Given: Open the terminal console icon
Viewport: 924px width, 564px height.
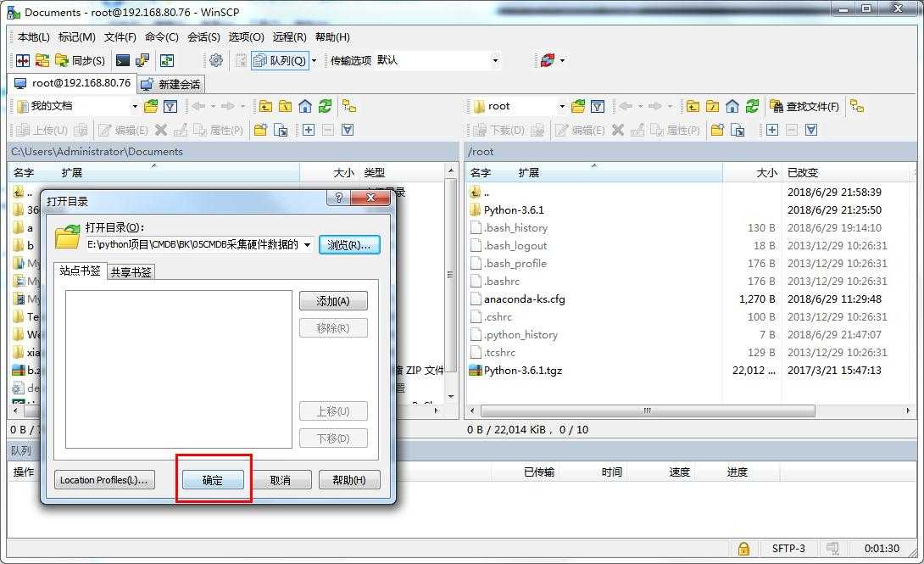Looking at the screenshot, I should (123, 60).
